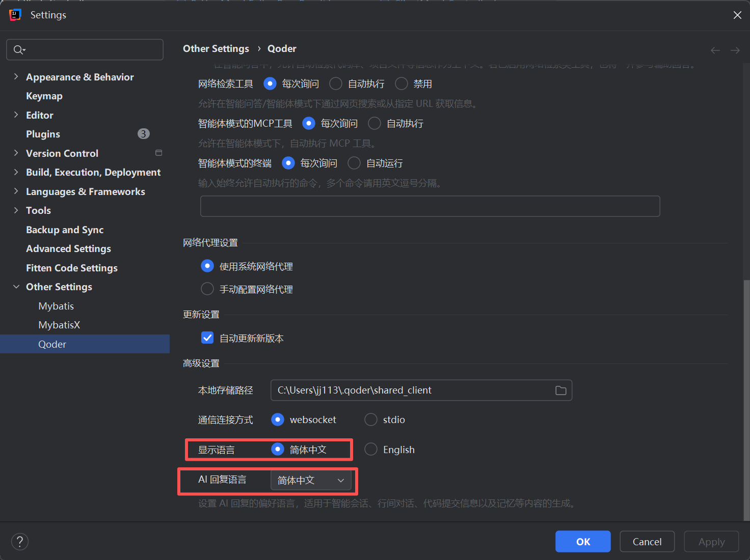The image size is (750, 560).
Task: Select 自动运行 for 智能体模式的终端
Action: (354, 163)
